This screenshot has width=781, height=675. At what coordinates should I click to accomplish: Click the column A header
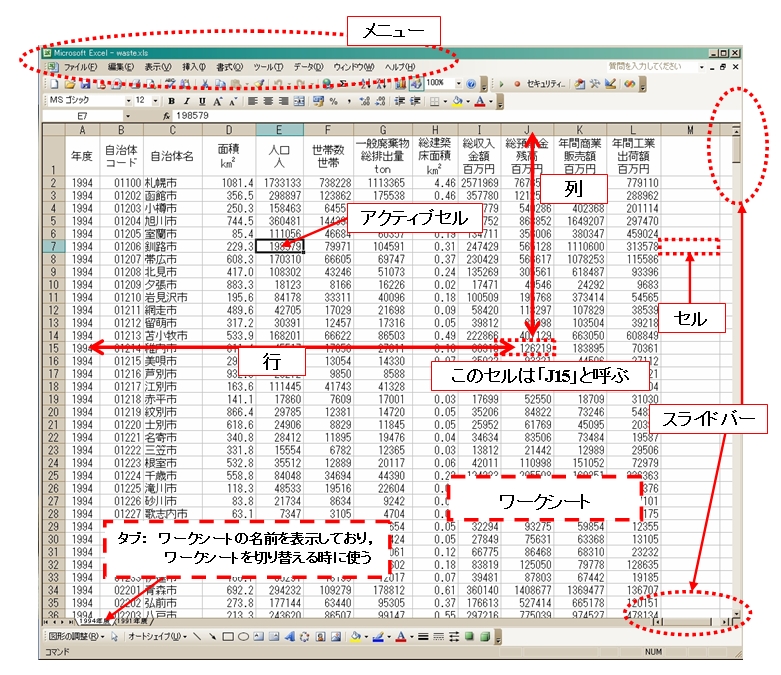pyautogui.click(x=82, y=130)
